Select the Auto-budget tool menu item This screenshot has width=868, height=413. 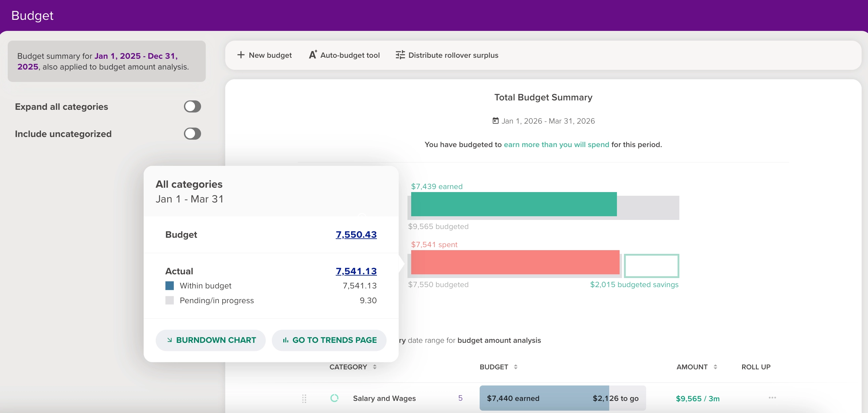(350, 55)
